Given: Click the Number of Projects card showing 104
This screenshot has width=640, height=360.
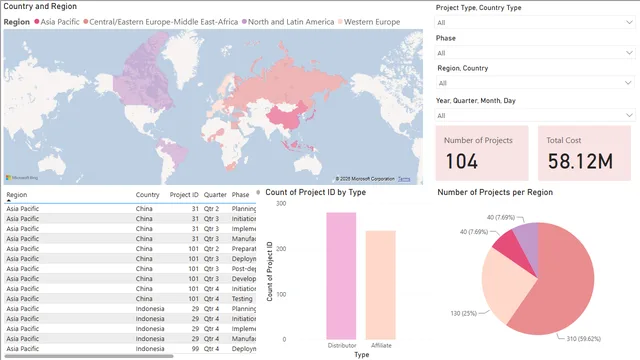Looking at the screenshot, I should 482,153.
